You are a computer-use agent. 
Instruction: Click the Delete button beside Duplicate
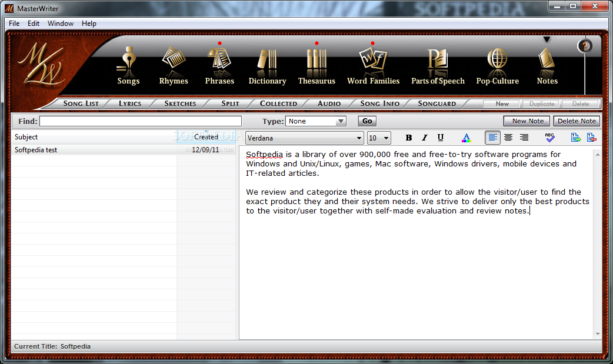point(581,103)
